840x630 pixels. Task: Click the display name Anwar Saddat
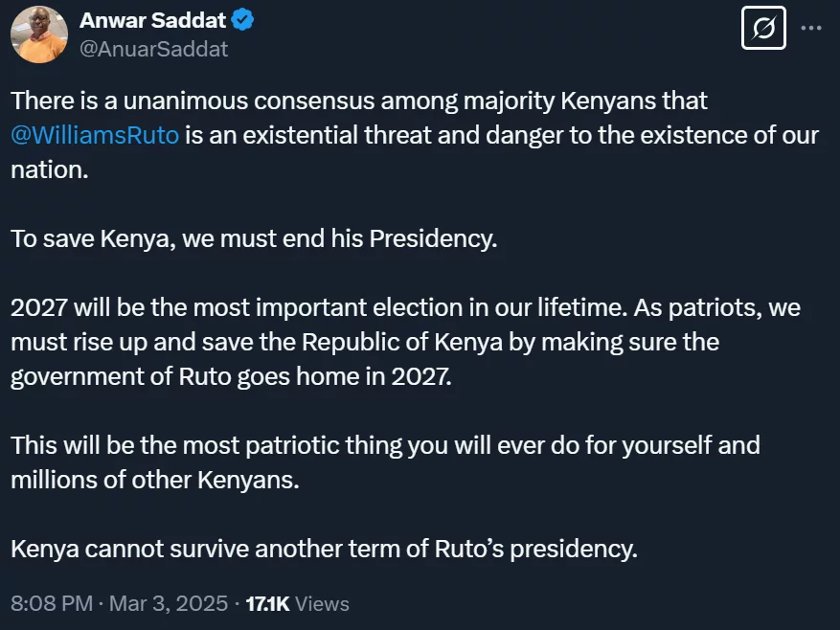pos(154,20)
